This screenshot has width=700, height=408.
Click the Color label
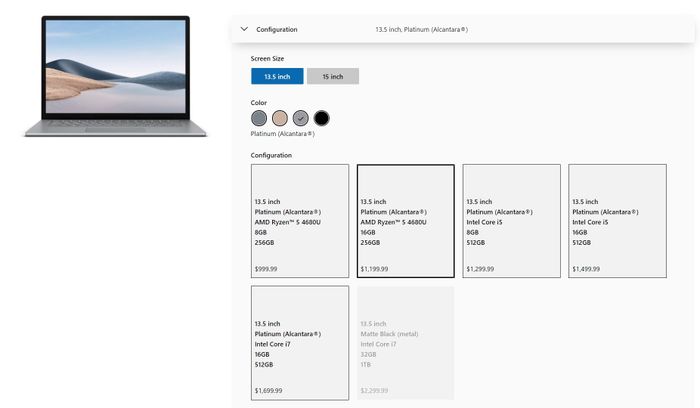coord(258,103)
